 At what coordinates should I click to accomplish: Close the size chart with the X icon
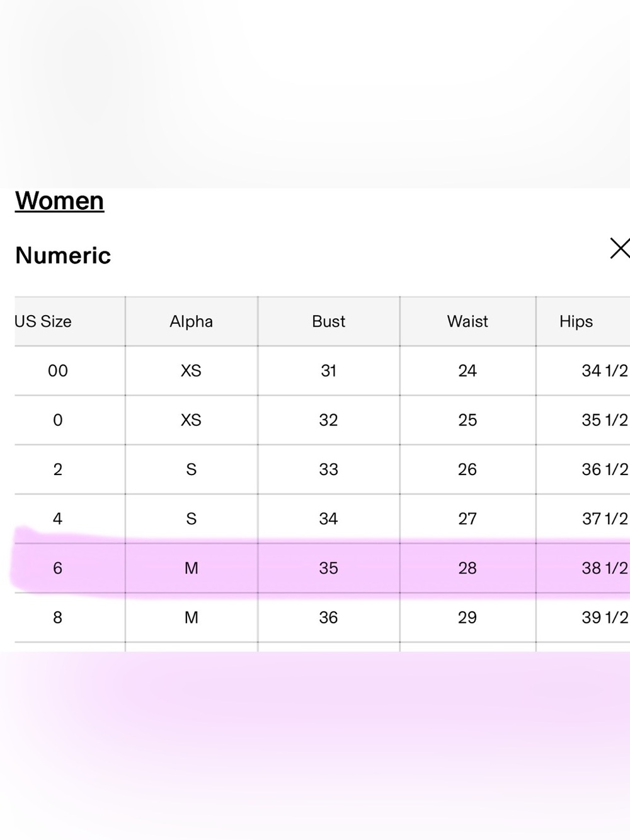coord(620,248)
